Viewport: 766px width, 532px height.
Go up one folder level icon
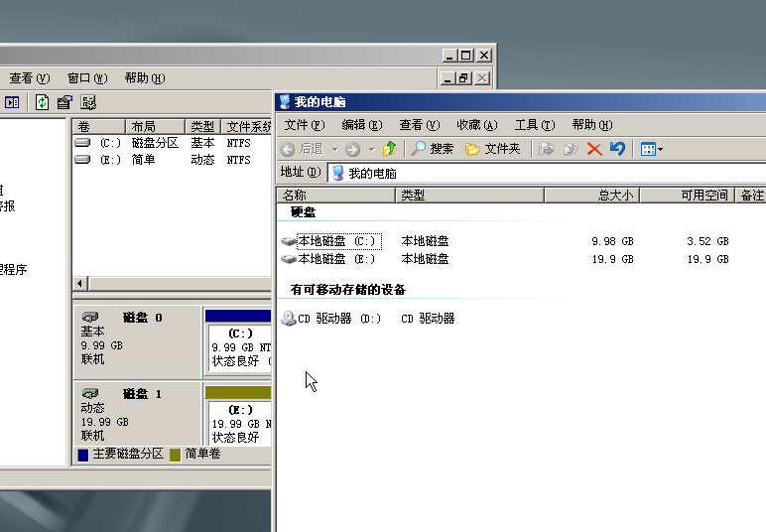(390, 149)
